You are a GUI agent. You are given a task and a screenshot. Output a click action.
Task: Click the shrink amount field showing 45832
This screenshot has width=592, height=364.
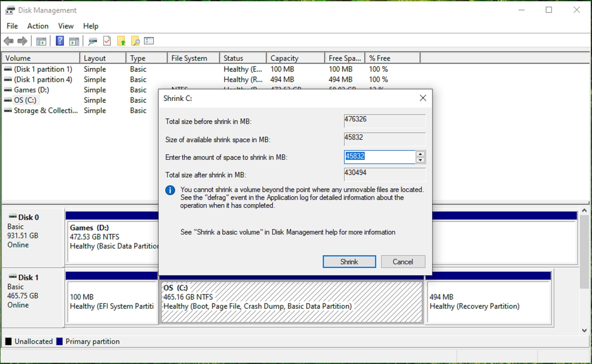[x=380, y=157]
